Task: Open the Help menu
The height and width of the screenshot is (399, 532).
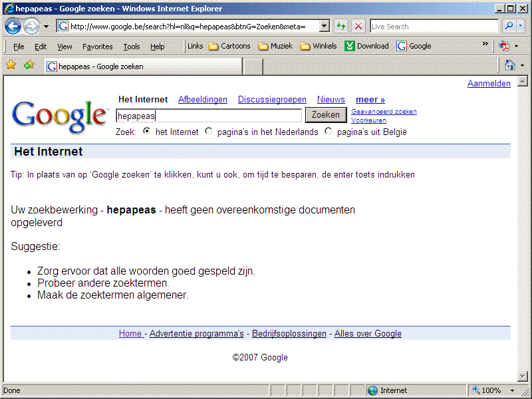Action: 157,47
